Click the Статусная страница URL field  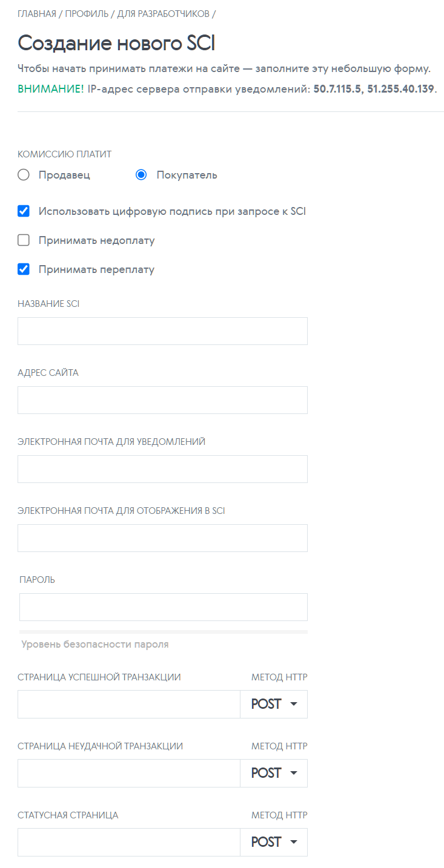pyautogui.click(x=128, y=842)
